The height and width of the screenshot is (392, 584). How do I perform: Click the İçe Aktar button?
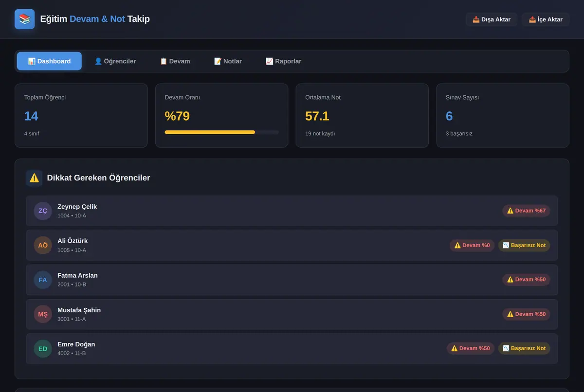pos(546,19)
